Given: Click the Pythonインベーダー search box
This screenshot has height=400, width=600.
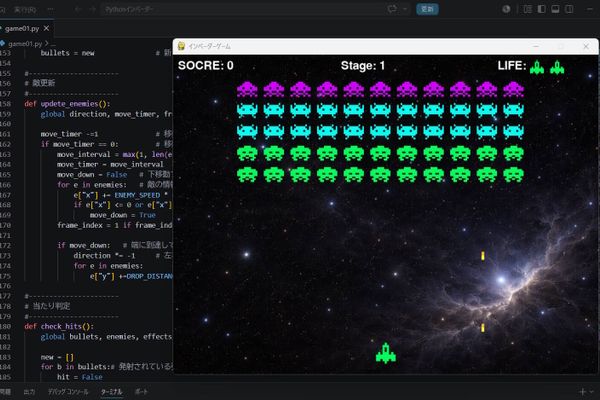Looking at the screenshot, I should click(x=243, y=10).
